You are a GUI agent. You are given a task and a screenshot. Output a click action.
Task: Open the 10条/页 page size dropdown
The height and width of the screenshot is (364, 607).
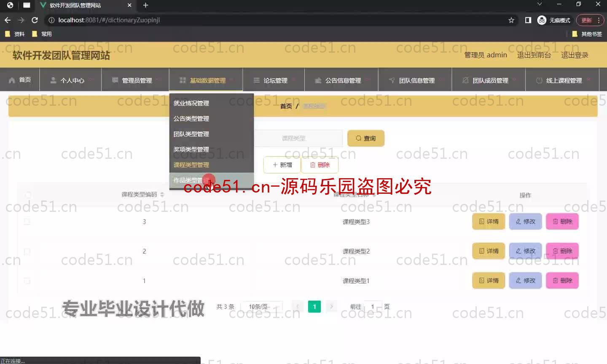pos(261,307)
